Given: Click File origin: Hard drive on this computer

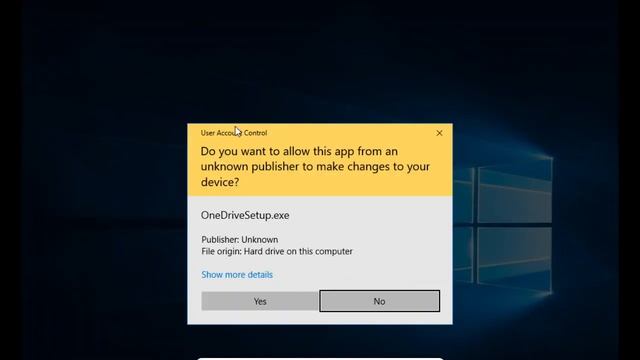Looking at the screenshot, I should 277,251.
